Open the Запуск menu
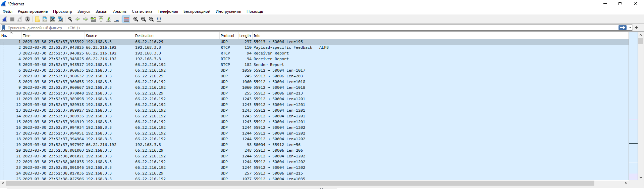This screenshot has height=189, width=644. tap(84, 11)
